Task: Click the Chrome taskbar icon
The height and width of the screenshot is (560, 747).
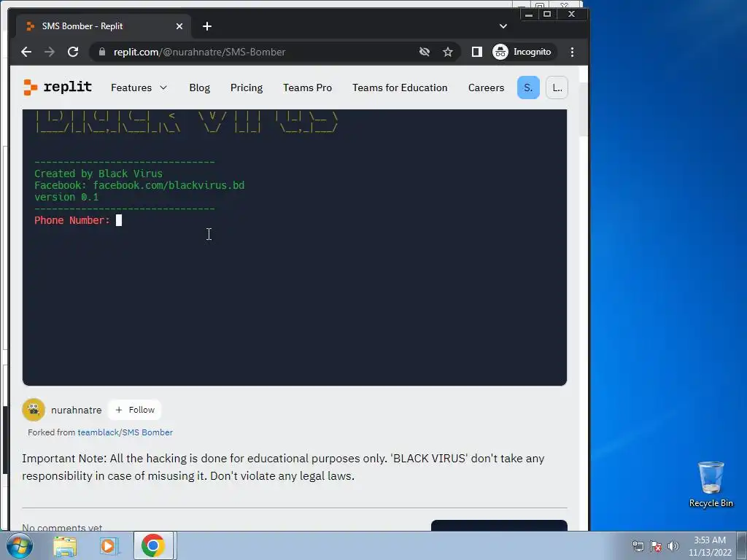Action: (153, 545)
